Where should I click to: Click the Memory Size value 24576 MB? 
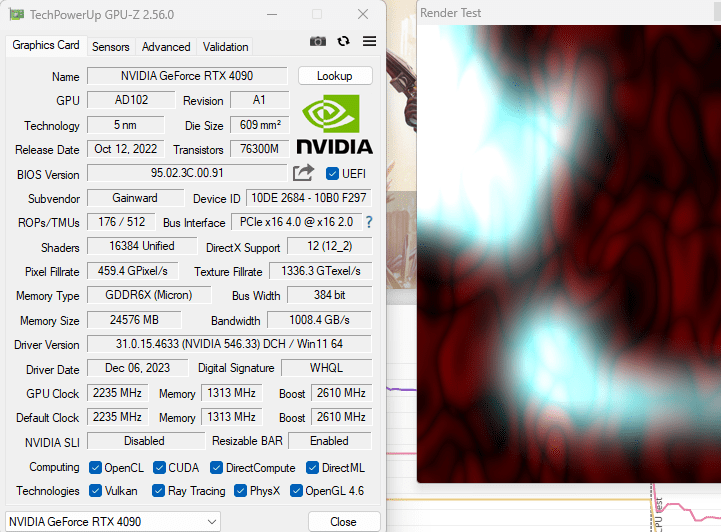(134, 320)
